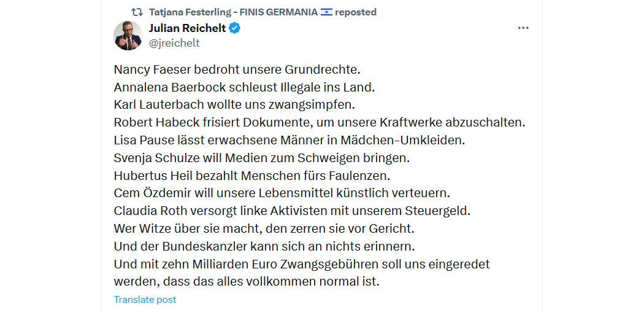This screenshot has height=312, width=644.
Task: Click the Israel flag emoji in reposter name
Action: click(x=326, y=12)
